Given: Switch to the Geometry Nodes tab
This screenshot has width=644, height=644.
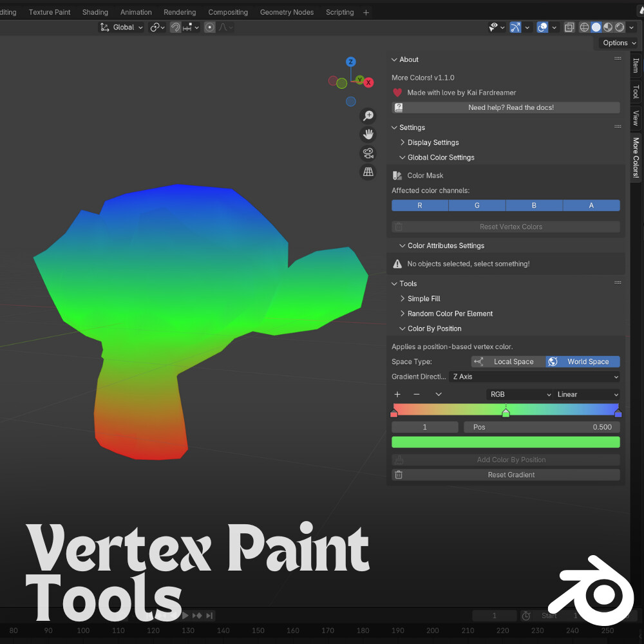Looking at the screenshot, I should (287, 12).
